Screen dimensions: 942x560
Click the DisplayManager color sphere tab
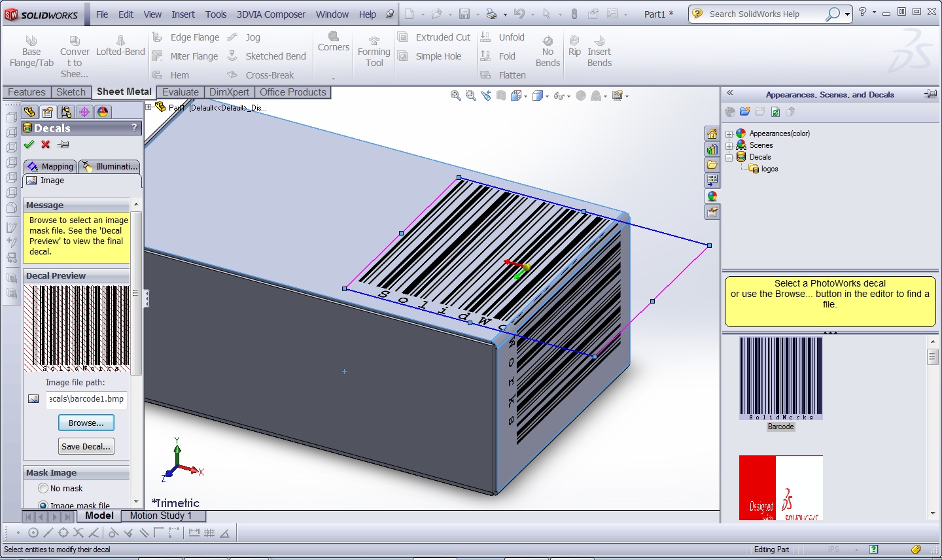click(x=103, y=112)
